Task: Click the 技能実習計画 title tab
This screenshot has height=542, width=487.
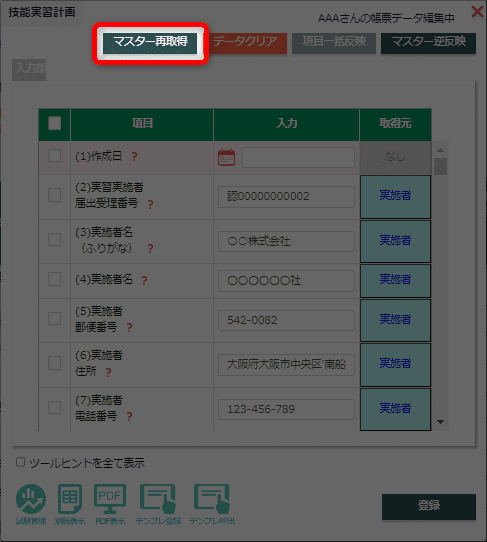Action: (42, 12)
